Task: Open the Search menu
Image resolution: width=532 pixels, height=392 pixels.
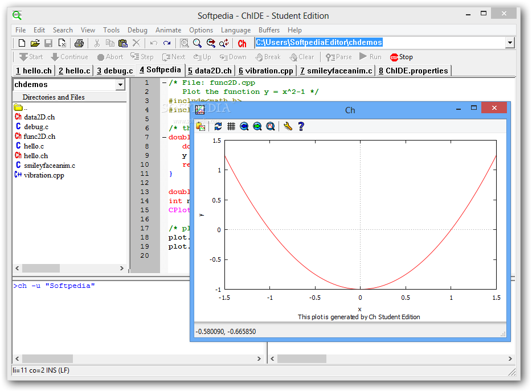Action: pyautogui.click(x=63, y=30)
